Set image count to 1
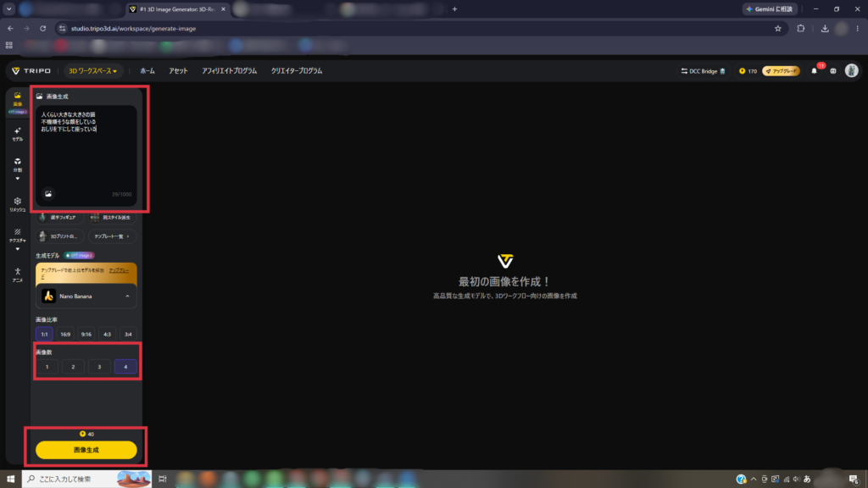 [x=47, y=367]
